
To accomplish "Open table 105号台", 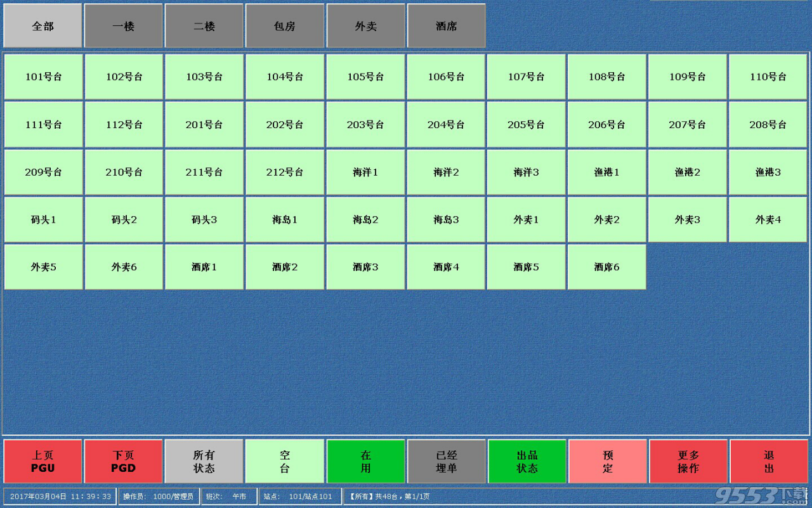I will pyautogui.click(x=365, y=77).
